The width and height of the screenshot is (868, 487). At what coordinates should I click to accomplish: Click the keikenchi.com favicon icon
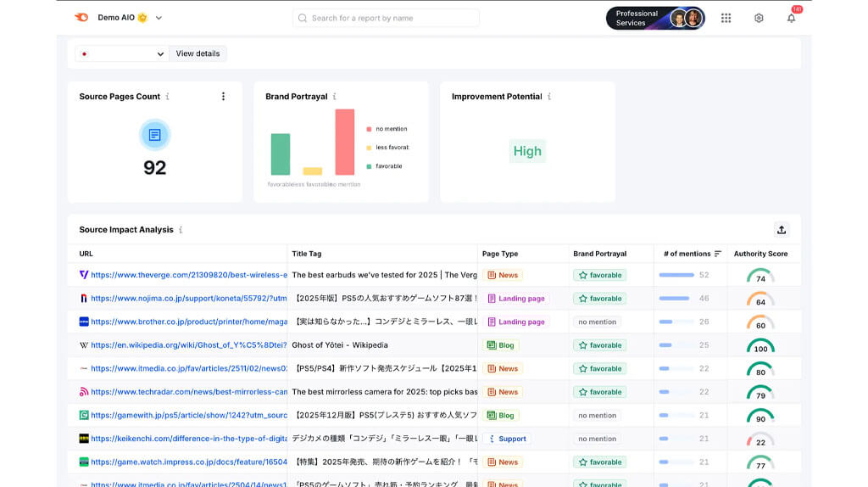(x=84, y=439)
